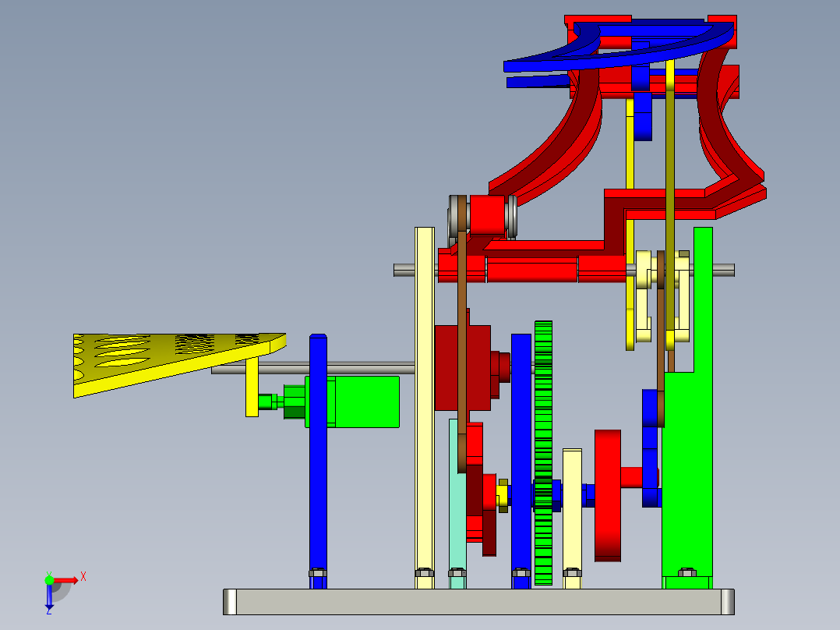Pick the large green spur gear
This screenshot has height=630, width=840.
tap(543, 453)
